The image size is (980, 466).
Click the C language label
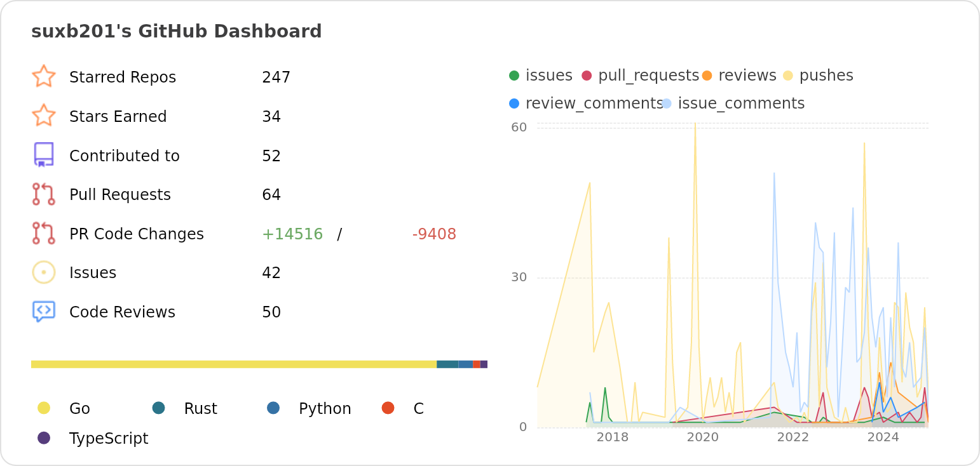(x=418, y=409)
